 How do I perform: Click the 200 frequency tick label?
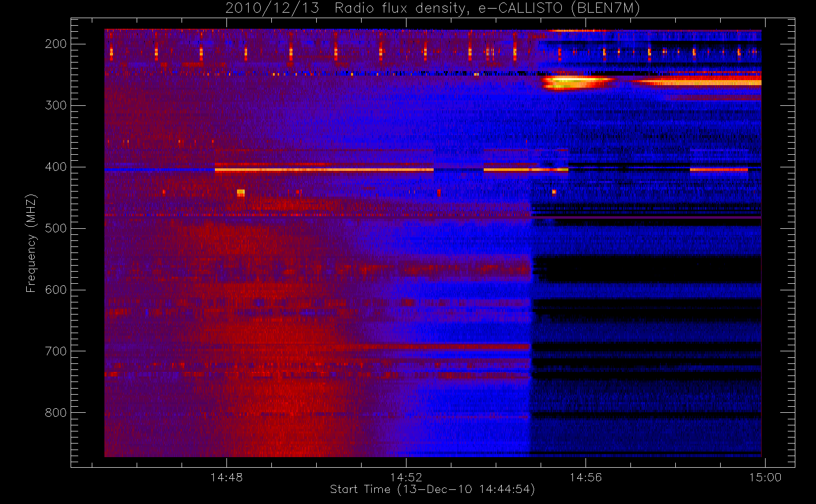tap(56, 44)
